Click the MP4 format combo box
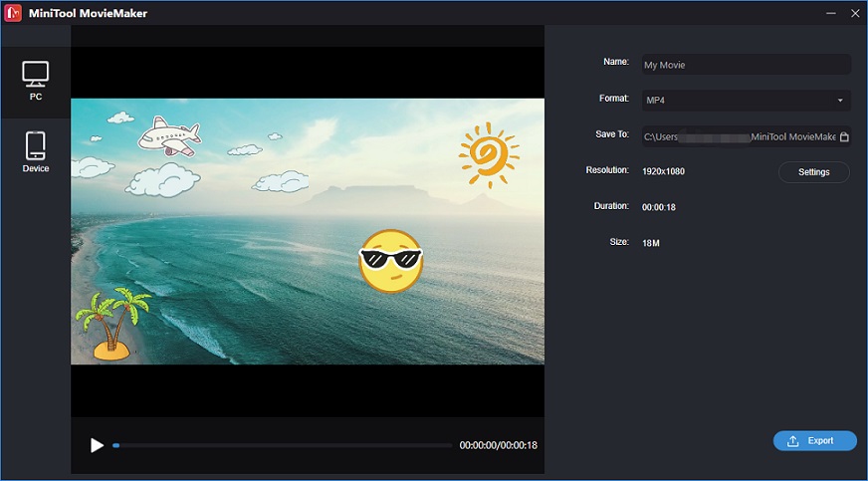 [x=747, y=101]
